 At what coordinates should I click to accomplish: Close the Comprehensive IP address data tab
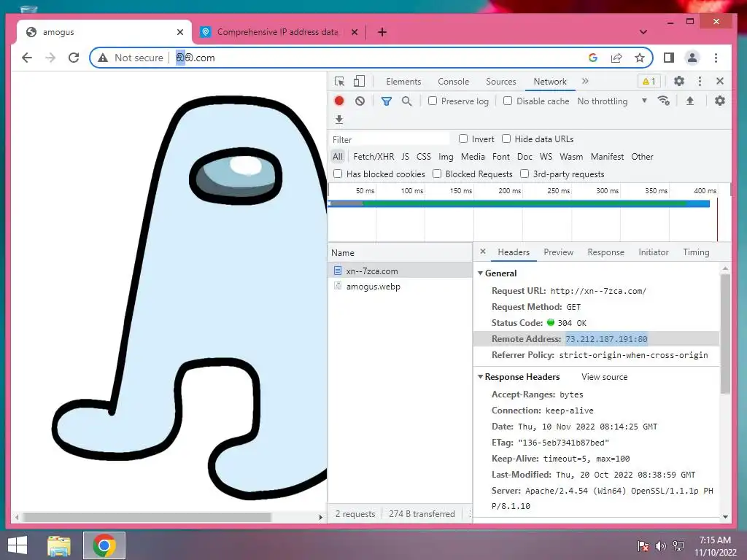pos(355,32)
